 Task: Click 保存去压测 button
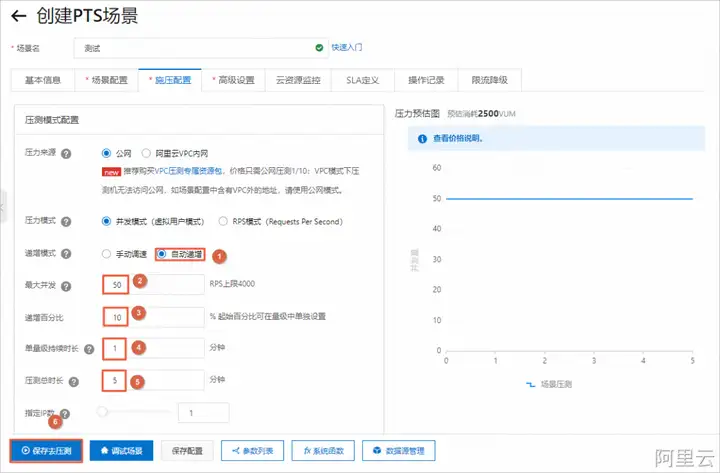click(x=46, y=451)
